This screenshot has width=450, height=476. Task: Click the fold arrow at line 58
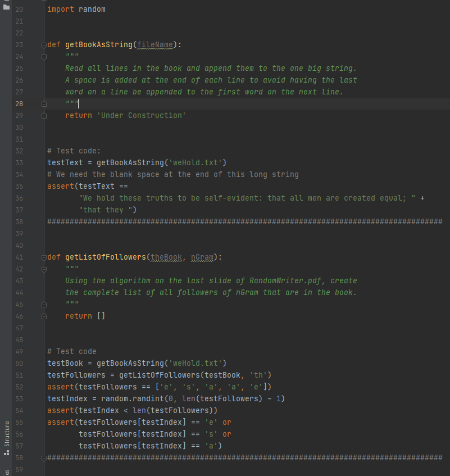[43, 457]
